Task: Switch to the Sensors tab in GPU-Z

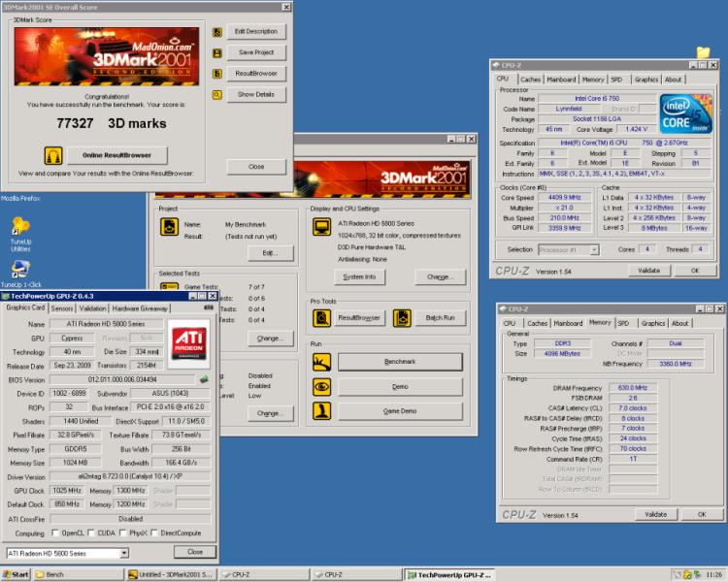Action: coord(62,308)
